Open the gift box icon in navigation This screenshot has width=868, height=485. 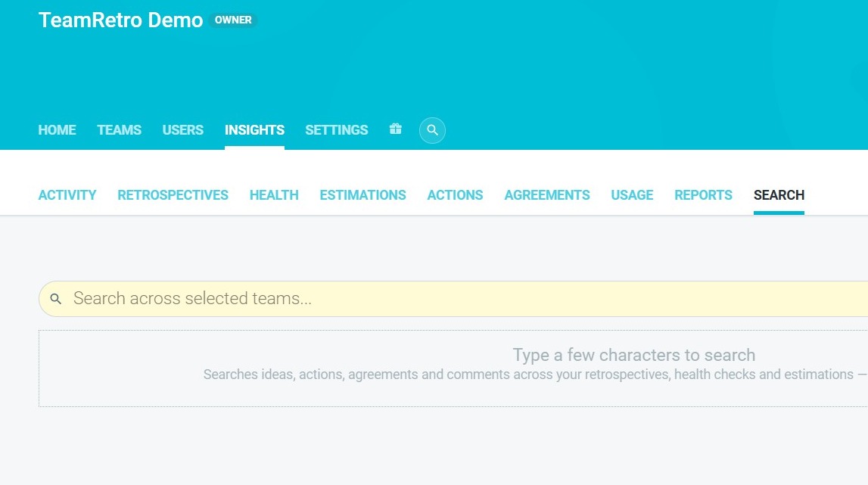395,129
